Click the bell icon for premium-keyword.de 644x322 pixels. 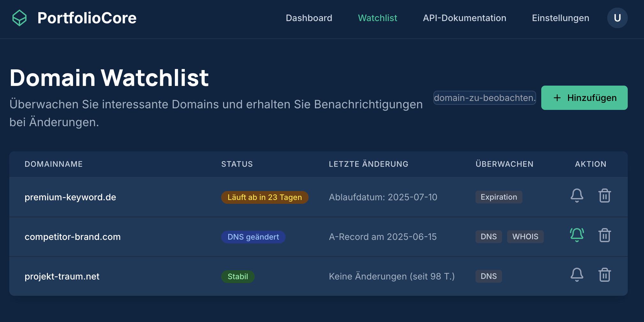[x=576, y=196]
